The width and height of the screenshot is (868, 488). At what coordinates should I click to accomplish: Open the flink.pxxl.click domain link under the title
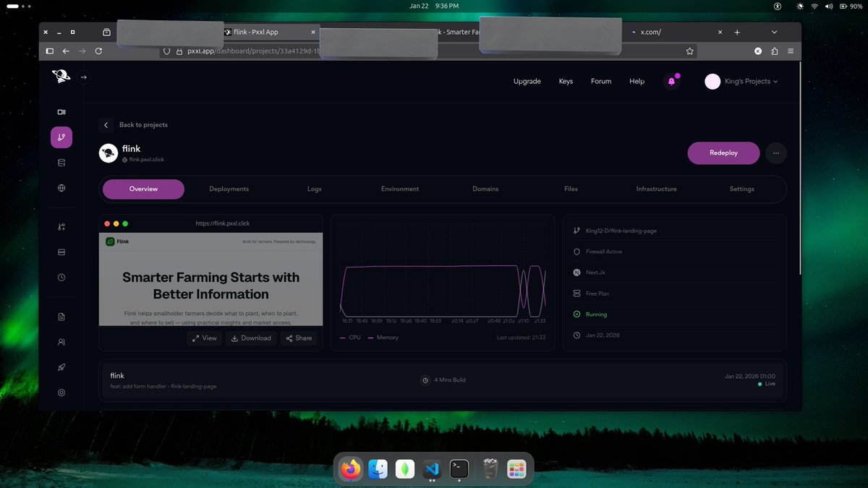[143, 160]
